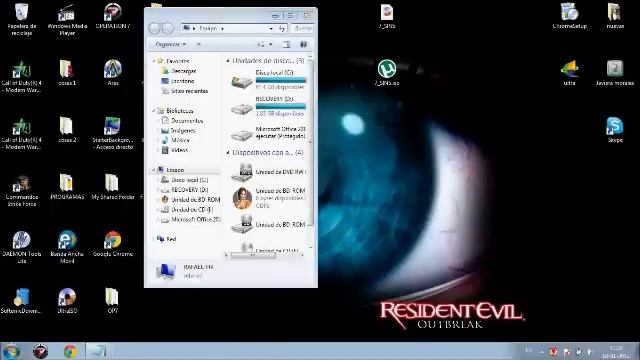The image size is (640, 360).
Task: Select Microsoft Office 2010 protected drive item
Action: coord(269,133)
